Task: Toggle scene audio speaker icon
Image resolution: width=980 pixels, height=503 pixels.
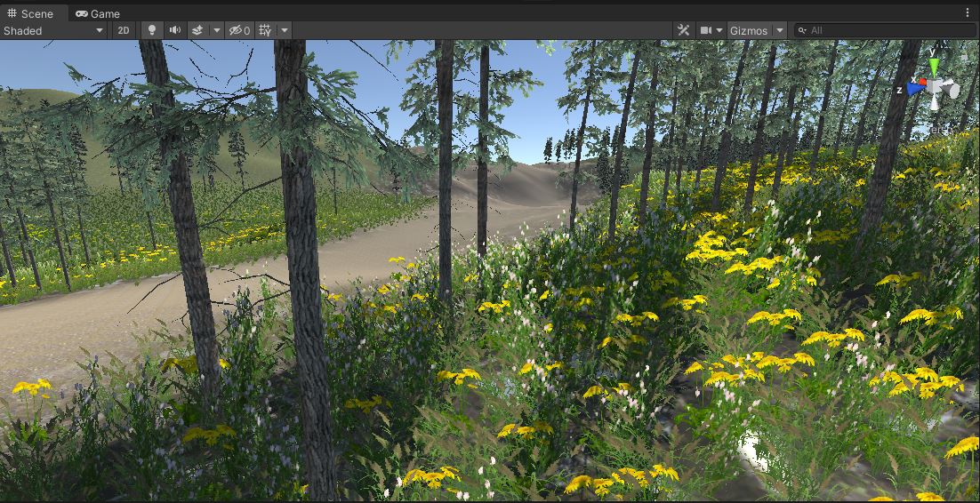Action: (175, 30)
